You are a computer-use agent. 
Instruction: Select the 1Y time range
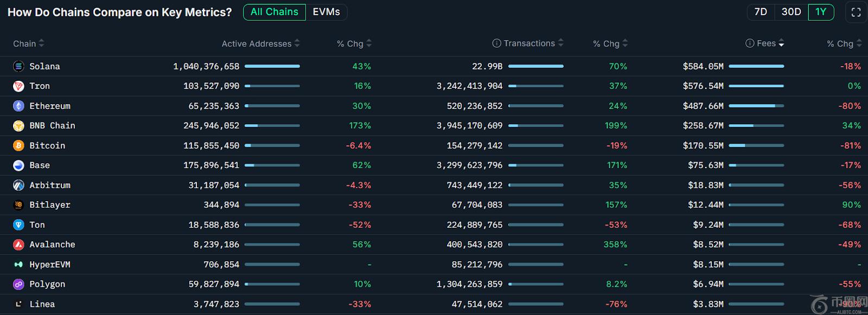821,12
